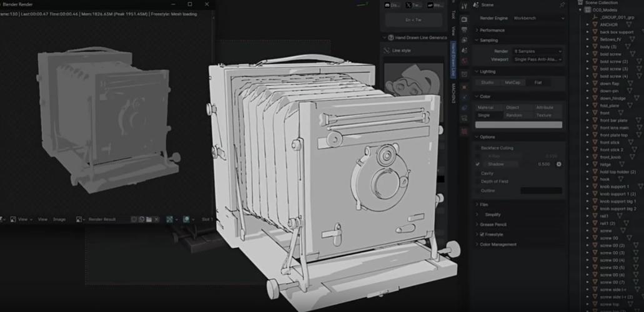This screenshot has height=312, width=644.
Task: Select MatCap lighting mode
Action: tap(513, 82)
